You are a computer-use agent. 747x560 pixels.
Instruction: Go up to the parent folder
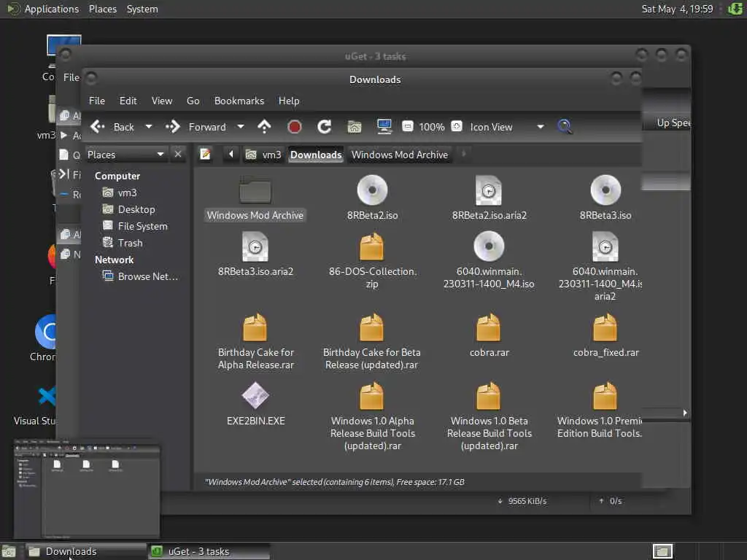pos(264,127)
